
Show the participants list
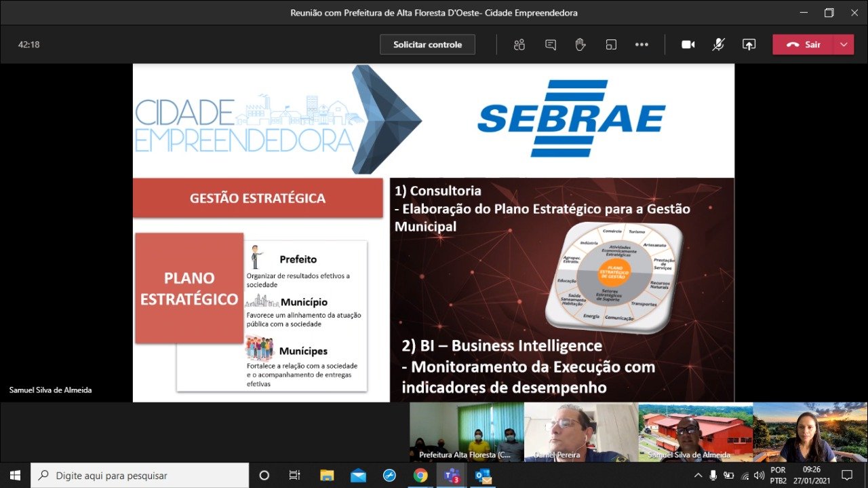519,45
